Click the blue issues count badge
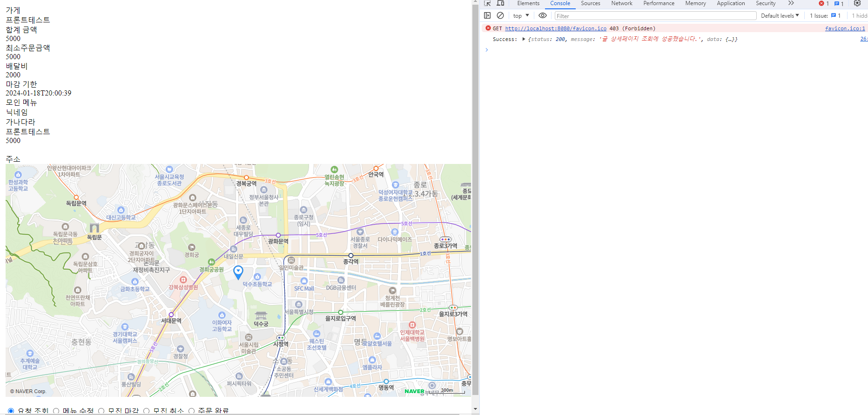 coord(839,3)
